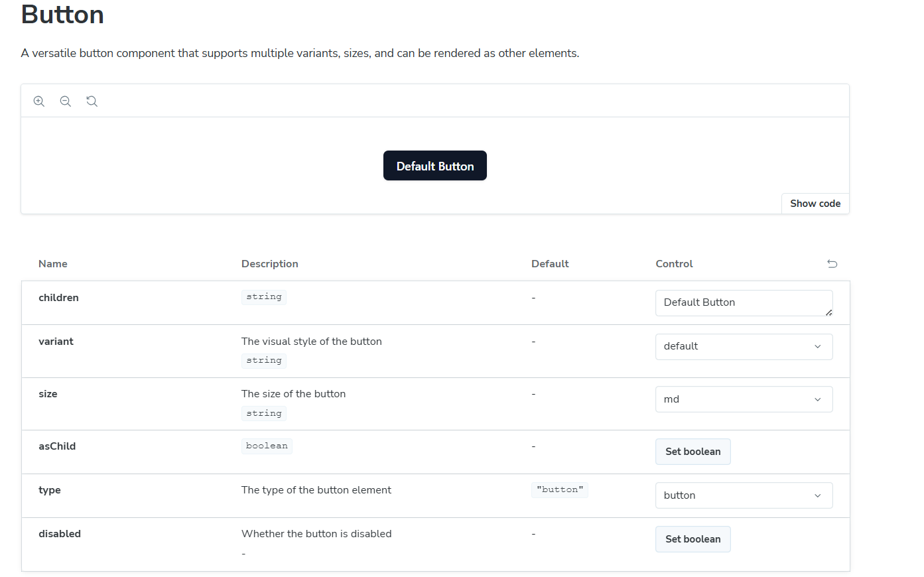Viewport: 924px width, 577px height.
Task: Reset zoom of the preview canvas
Action: pyautogui.click(x=92, y=101)
